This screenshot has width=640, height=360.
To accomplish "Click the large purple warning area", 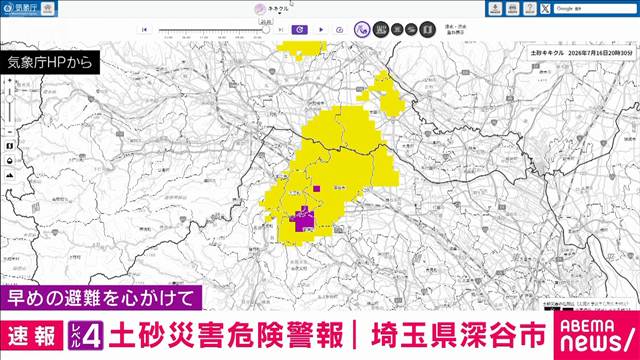I will (x=304, y=221).
